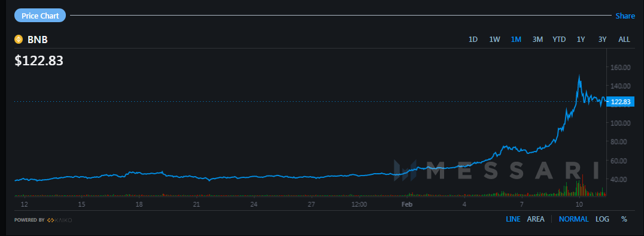The image size is (644, 236).
Task: Click the 122.83 current price tag on axis
Action: tap(620, 102)
